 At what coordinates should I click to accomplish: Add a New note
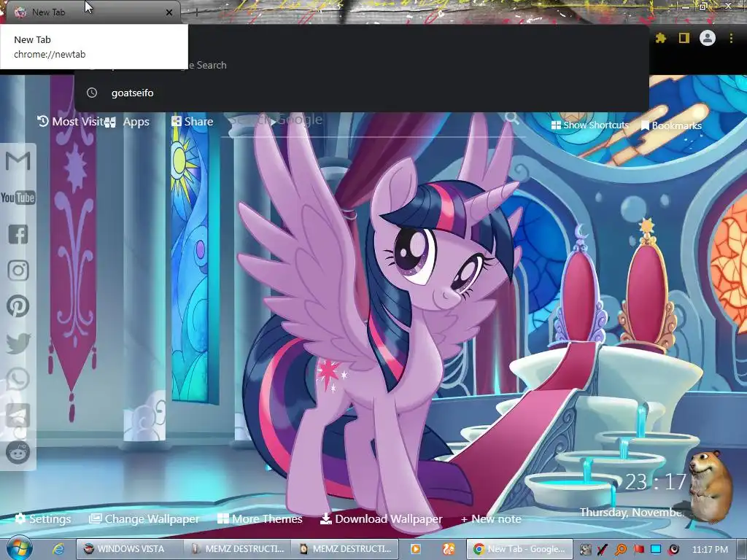click(x=491, y=519)
